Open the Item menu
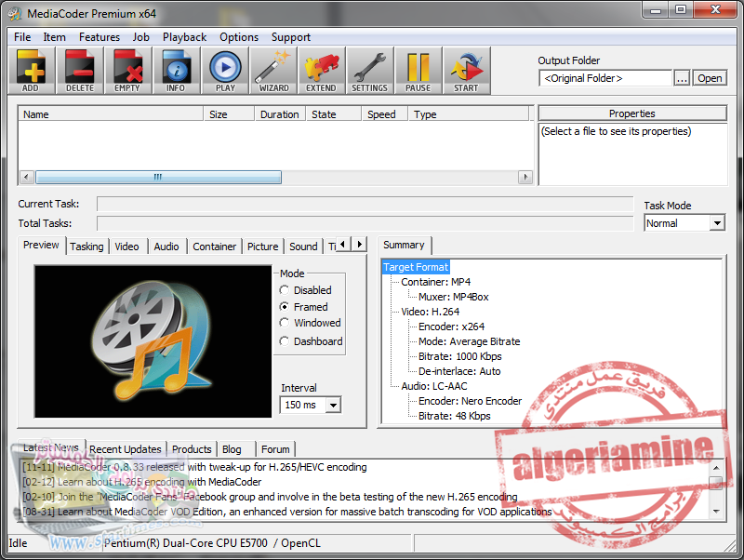 [55, 37]
